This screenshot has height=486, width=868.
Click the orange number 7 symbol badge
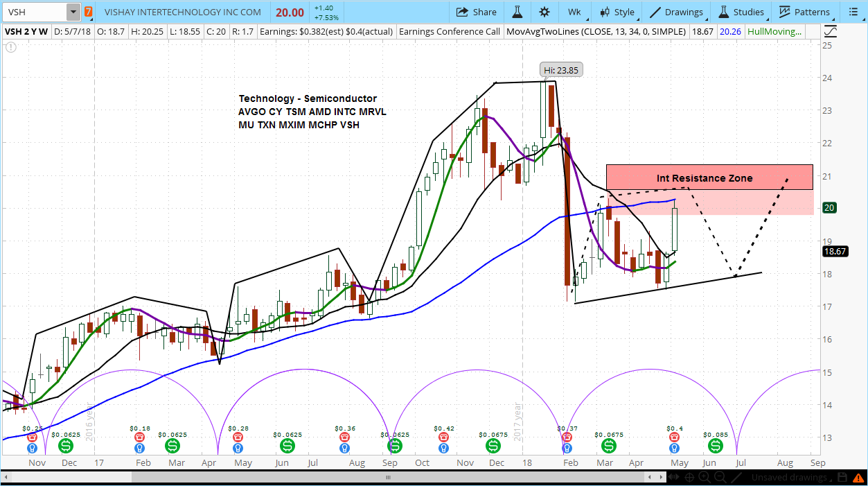(x=88, y=12)
